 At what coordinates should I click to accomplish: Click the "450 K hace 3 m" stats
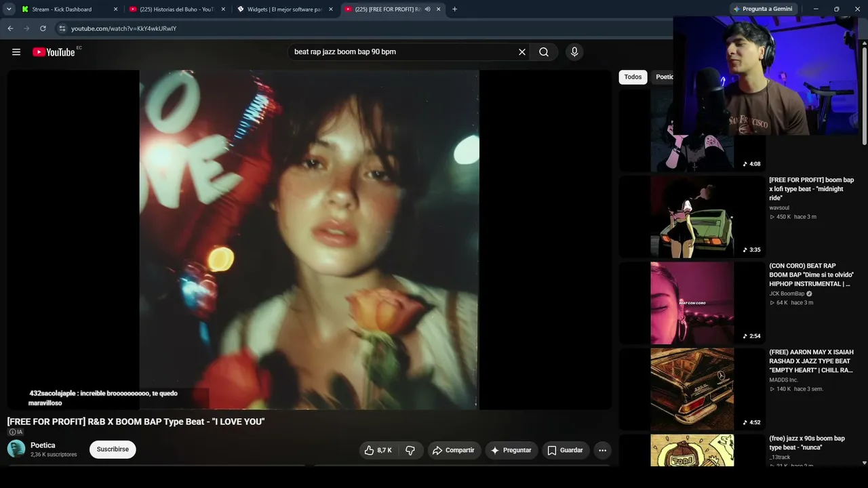pos(793,217)
